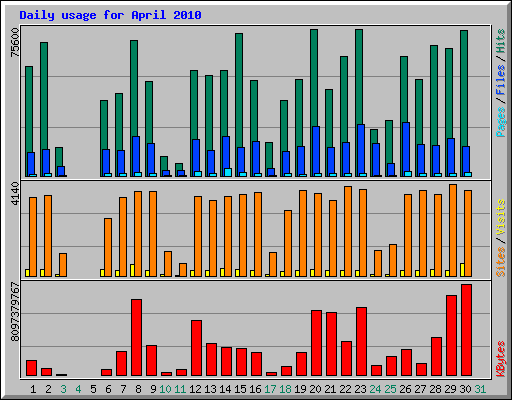
Task: Click day label 12 on the x-axis
Action: pyautogui.click(x=195, y=389)
